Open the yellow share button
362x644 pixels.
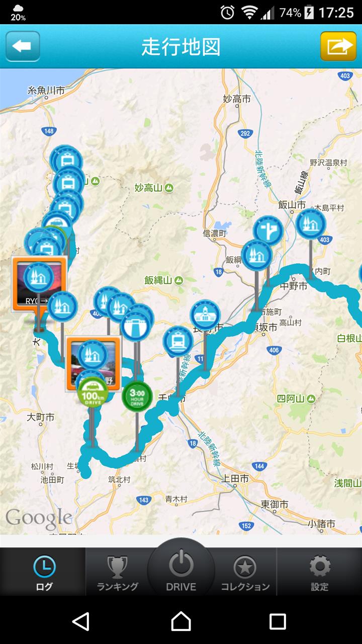338,46
